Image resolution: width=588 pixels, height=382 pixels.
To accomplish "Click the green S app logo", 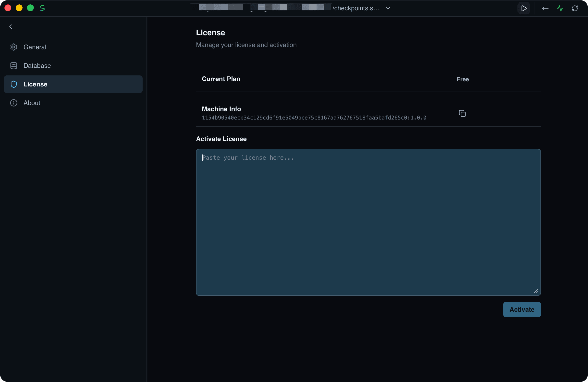I will 42,8.
